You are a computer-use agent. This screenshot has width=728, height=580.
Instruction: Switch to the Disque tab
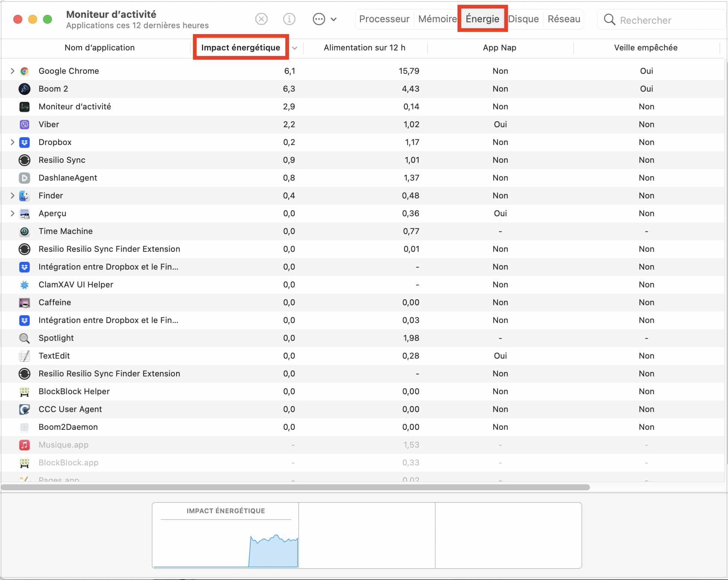[523, 19]
